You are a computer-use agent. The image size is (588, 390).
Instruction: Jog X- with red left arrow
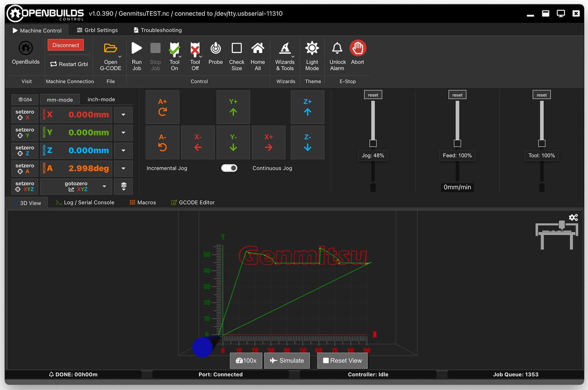[x=198, y=143]
